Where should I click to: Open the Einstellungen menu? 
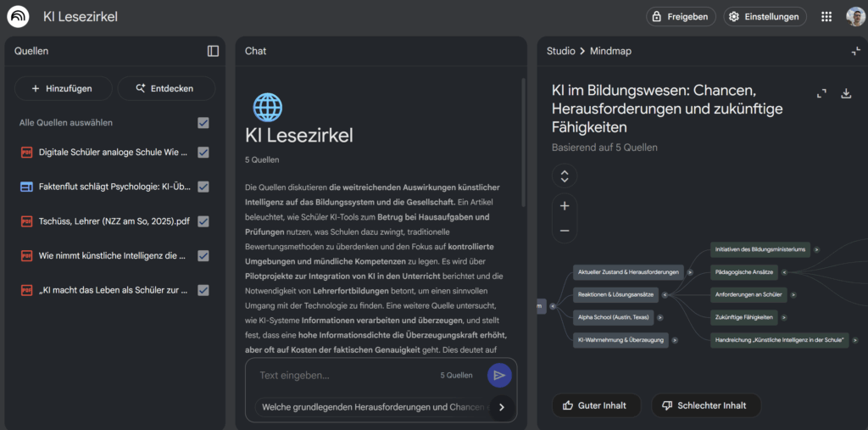click(765, 17)
